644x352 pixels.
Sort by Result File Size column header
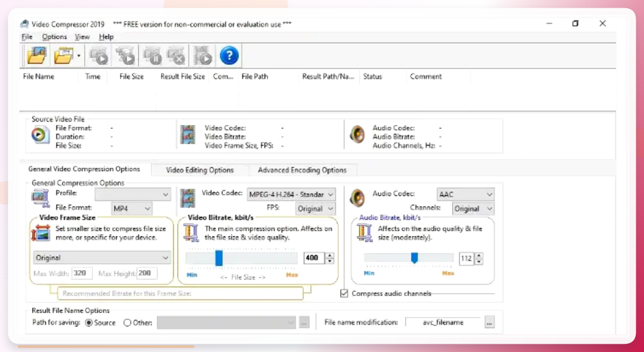point(183,76)
